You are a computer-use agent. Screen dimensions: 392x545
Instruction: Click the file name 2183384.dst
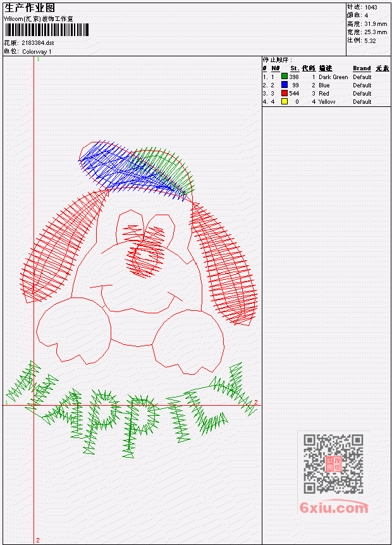[37, 43]
